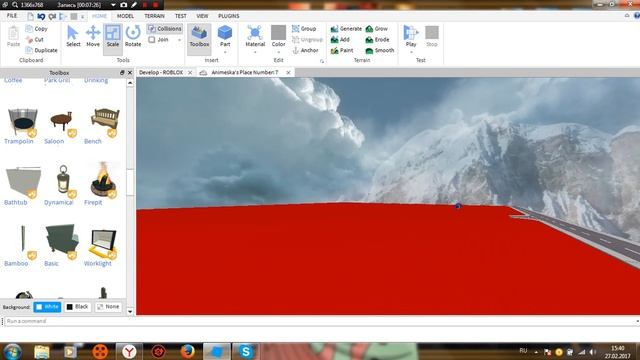Switch to the VIEW ribbon tab

[x=202, y=16]
